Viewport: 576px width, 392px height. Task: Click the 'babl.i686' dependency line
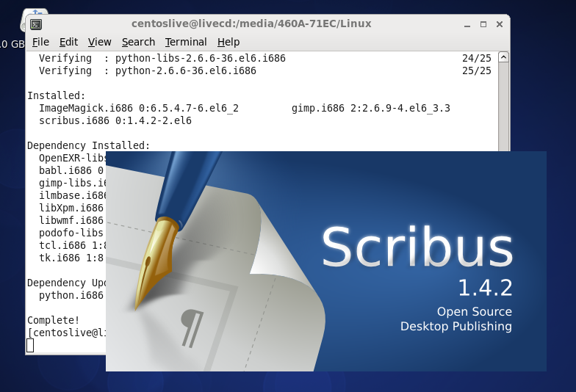coord(71,170)
